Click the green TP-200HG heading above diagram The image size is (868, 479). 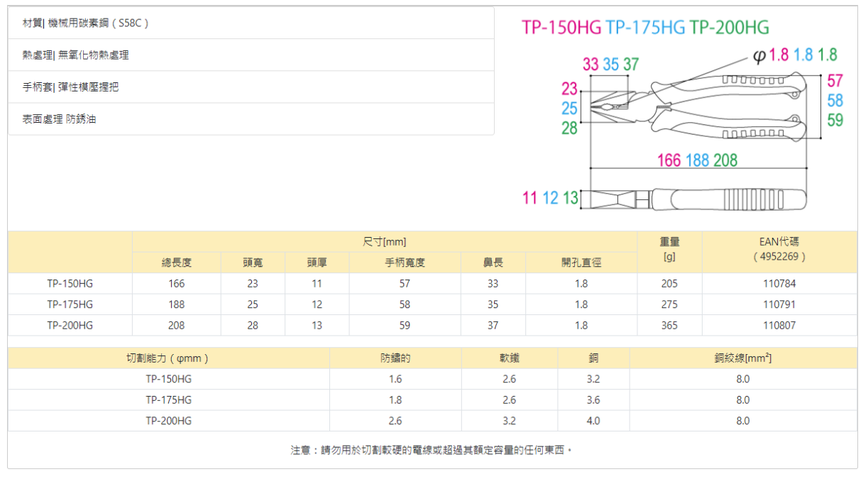pyautogui.click(x=729, y=28)
